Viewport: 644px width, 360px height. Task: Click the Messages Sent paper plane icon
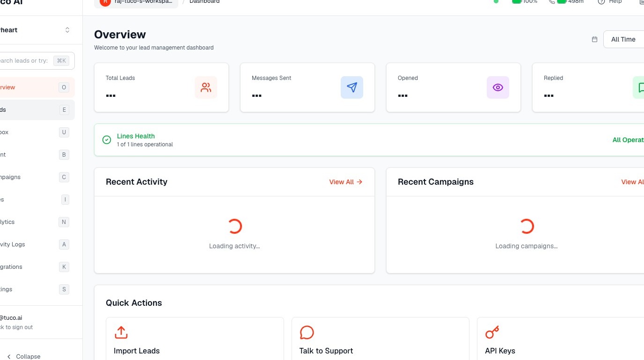pos(352,87)
